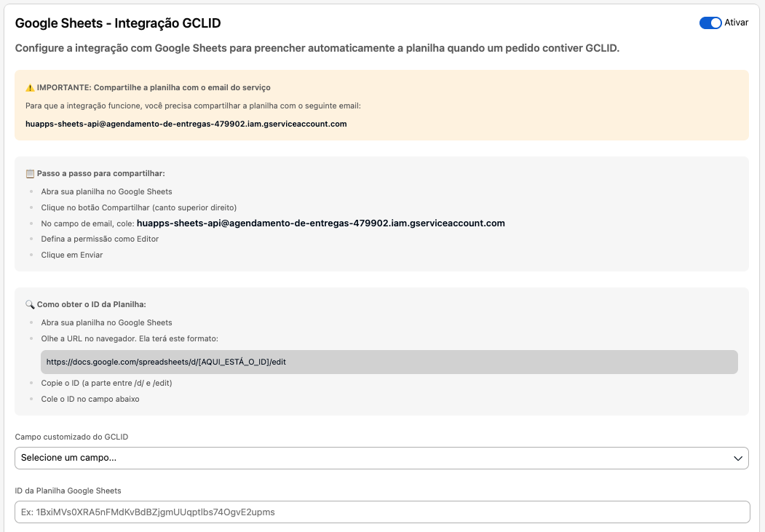Click the magnifying glass icon beside Como obter
Image resolution: width=765 pixels, height=532 pixels.
click(x=30, y=304)
